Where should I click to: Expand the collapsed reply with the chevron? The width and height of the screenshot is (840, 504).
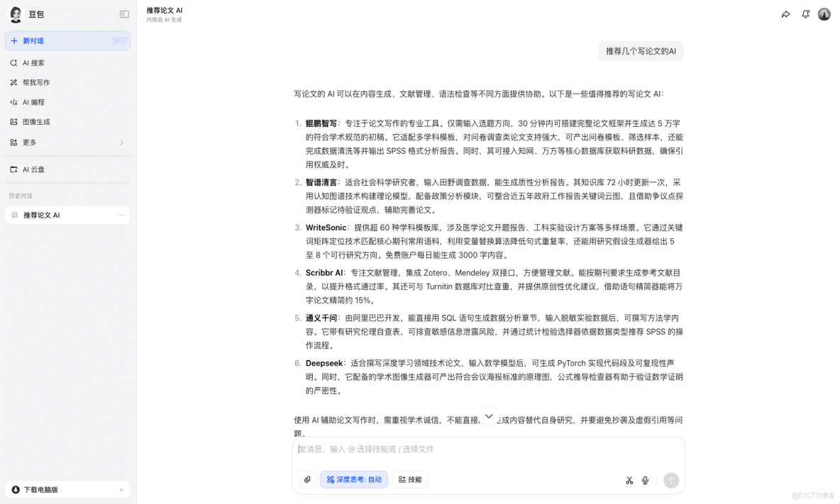pos(488,417)
